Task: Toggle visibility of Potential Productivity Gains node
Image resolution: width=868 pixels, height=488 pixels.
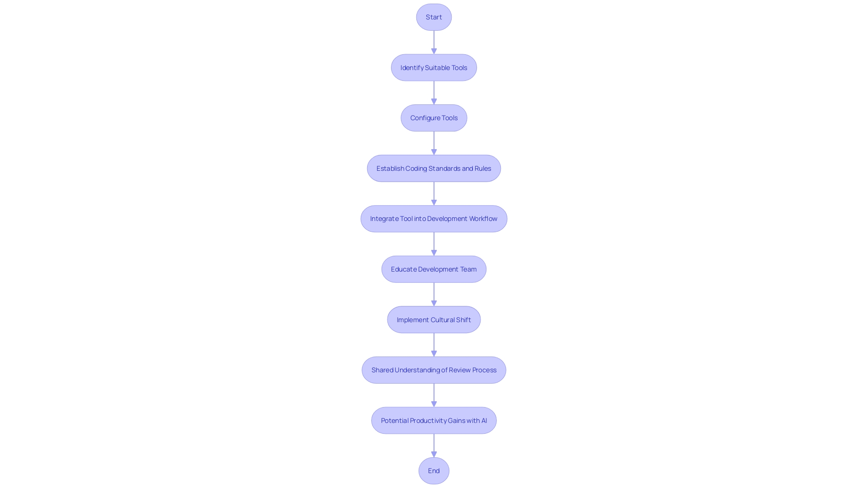Action: tap(434, 420)
